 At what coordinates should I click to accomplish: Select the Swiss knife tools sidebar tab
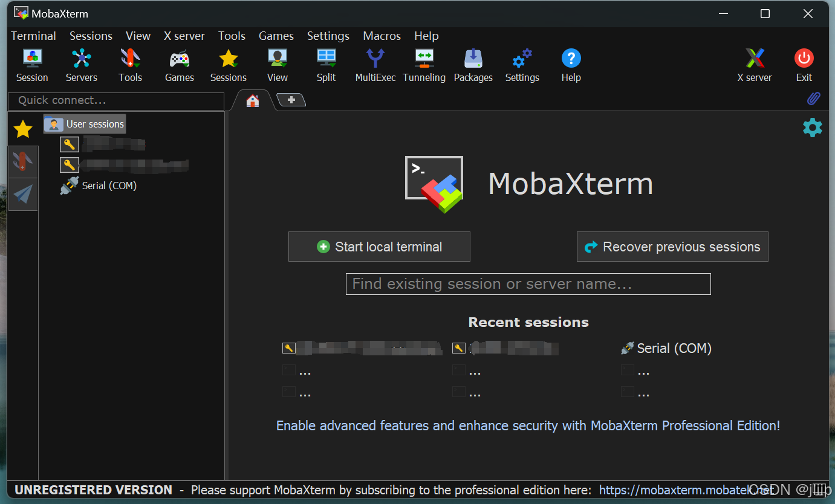pos(23,161)
